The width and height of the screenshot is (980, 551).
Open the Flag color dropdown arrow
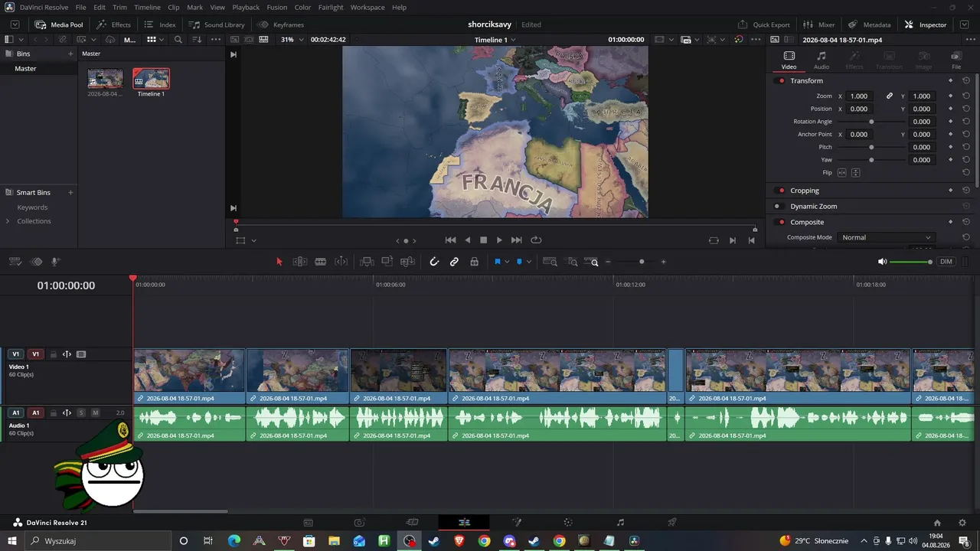(507, 262)
